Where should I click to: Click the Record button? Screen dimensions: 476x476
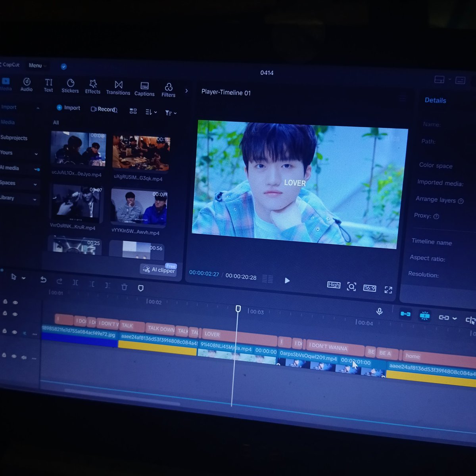point(104,109)
